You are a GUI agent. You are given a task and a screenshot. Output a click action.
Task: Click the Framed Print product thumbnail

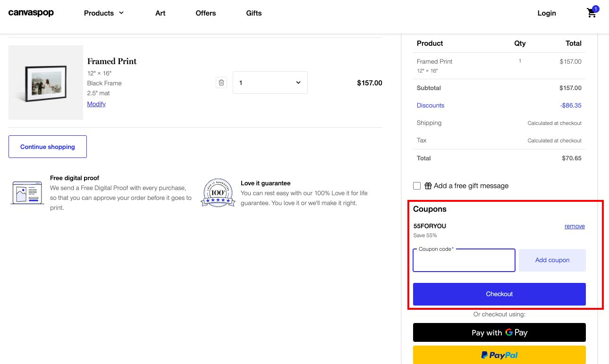46,83
